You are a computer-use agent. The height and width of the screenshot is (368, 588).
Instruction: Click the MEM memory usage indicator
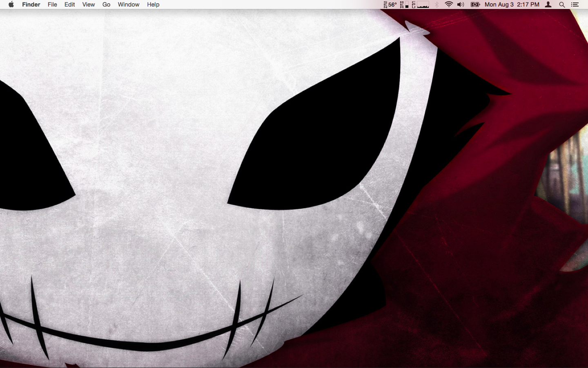(x=404, y=4)
